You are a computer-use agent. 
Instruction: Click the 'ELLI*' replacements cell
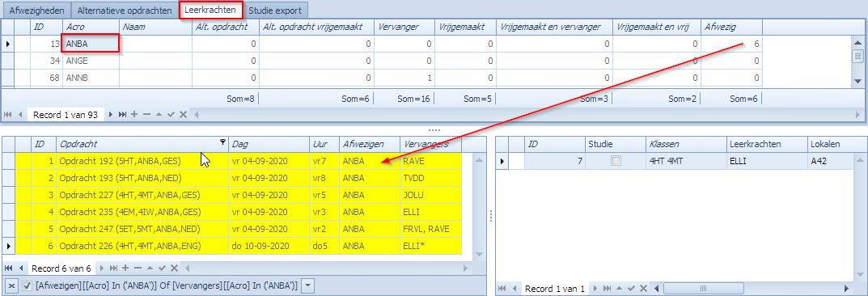(430, 246)
